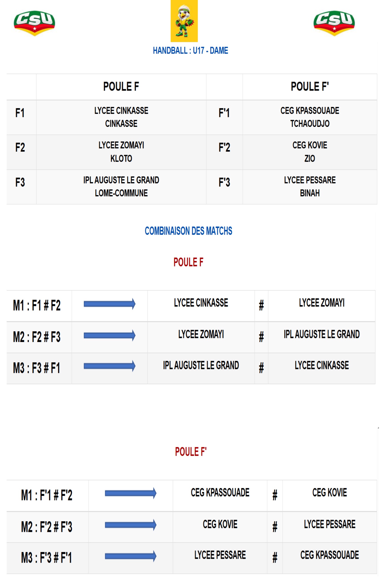Viewport: 392px width, 581px height.
Task: Click the LYCEE PESSARE BINAH cell
Action: pyautogui.click(x=310, y=187)
